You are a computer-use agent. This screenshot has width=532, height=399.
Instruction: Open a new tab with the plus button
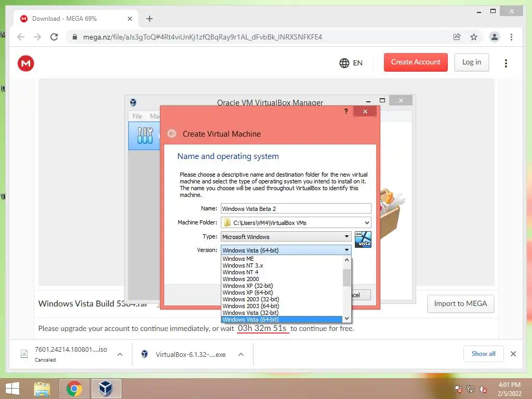150,19
